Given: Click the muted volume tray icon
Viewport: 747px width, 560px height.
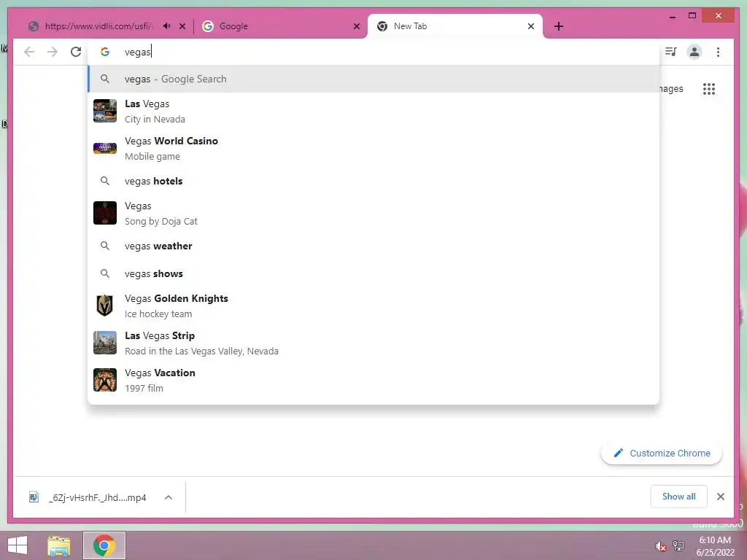Looking at the screenshot, I should 660,546.
